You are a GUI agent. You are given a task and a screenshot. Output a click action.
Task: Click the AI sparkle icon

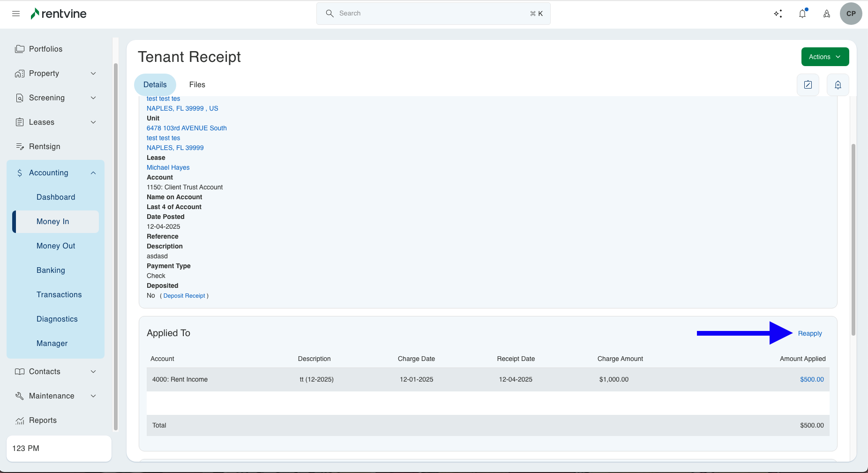tap(778, 14)
